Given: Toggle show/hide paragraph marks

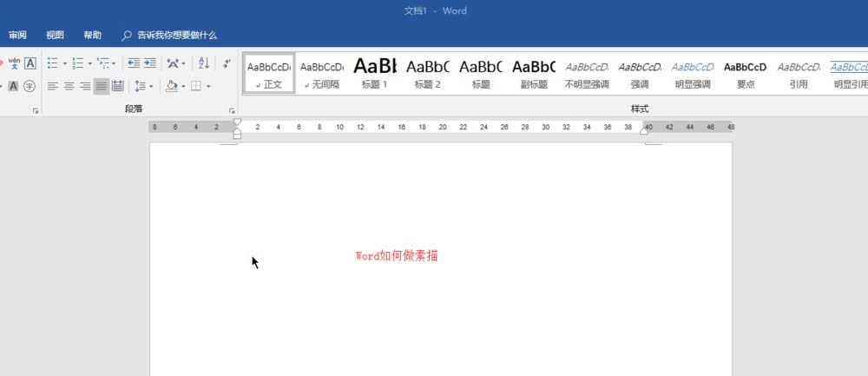Looking at the screenshot, I should (x=227, y=63).
